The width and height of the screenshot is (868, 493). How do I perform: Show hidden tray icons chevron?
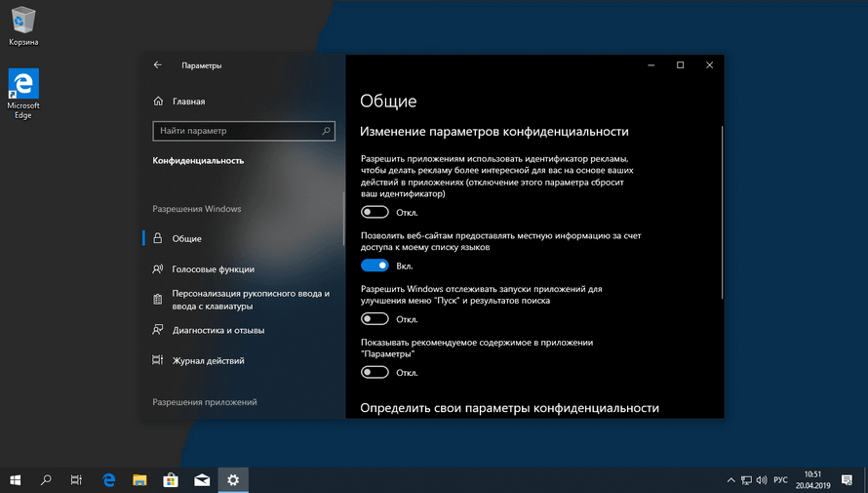point(730,480)
